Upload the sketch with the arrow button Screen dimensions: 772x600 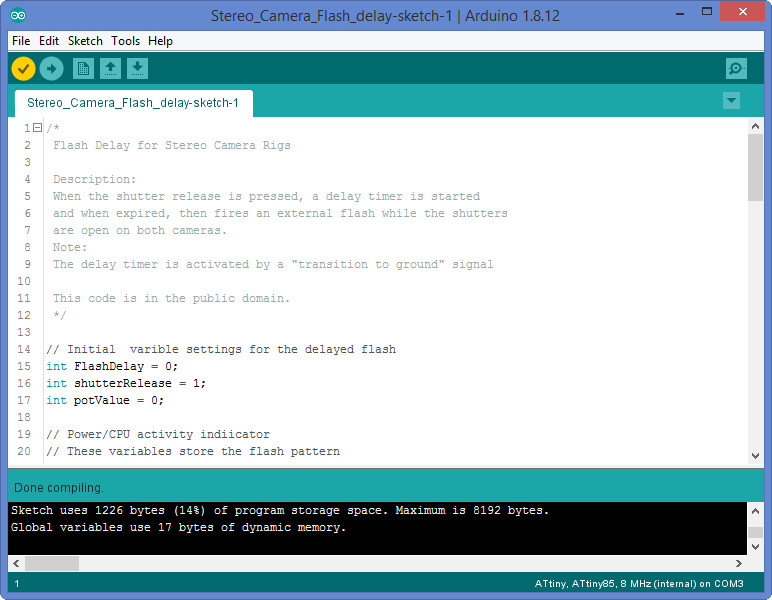coord(52,69)
